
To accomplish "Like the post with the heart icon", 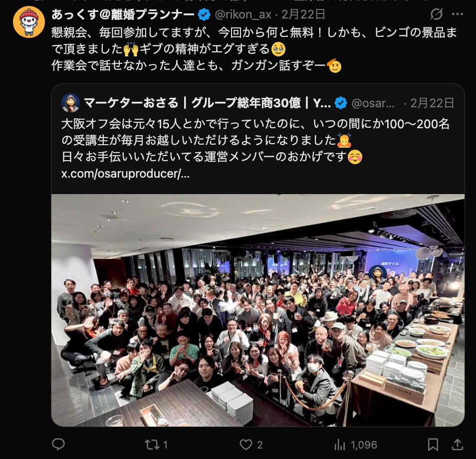I will point(246,445).
